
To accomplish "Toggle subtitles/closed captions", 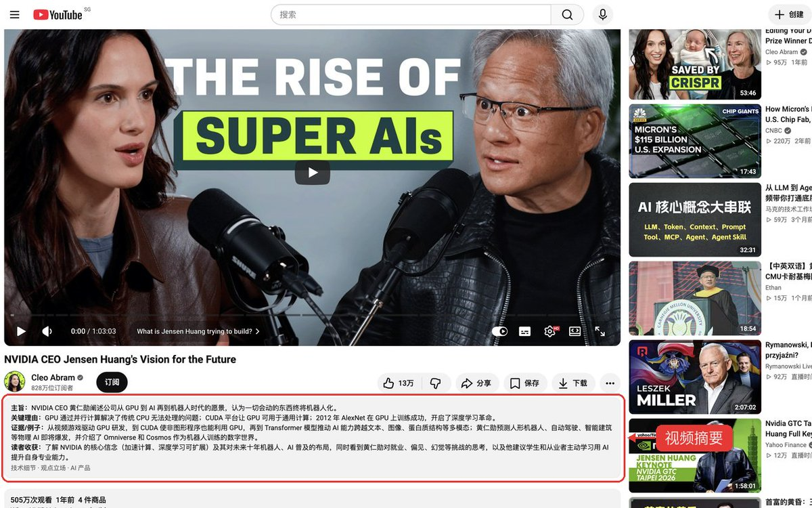I will click(x=524, y=331).
